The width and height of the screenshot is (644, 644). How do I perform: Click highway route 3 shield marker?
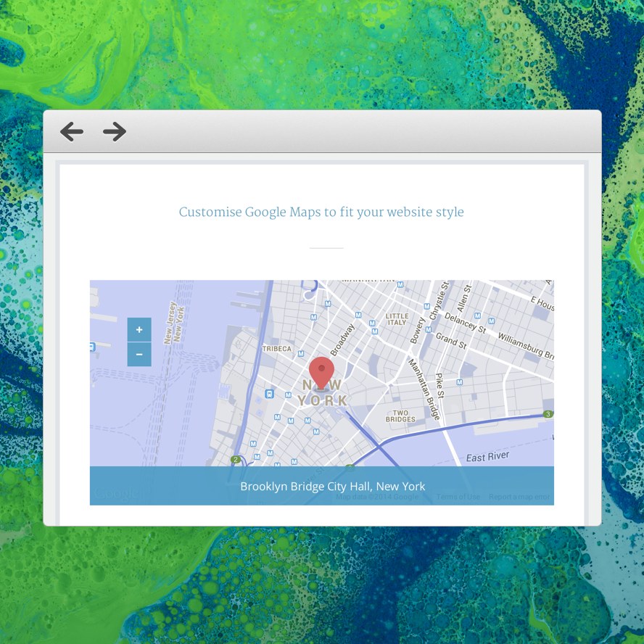(x=548, y=414)
